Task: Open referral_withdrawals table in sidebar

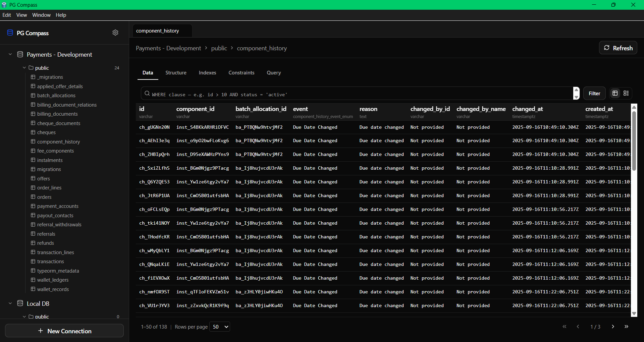Action: coord(59,225)
